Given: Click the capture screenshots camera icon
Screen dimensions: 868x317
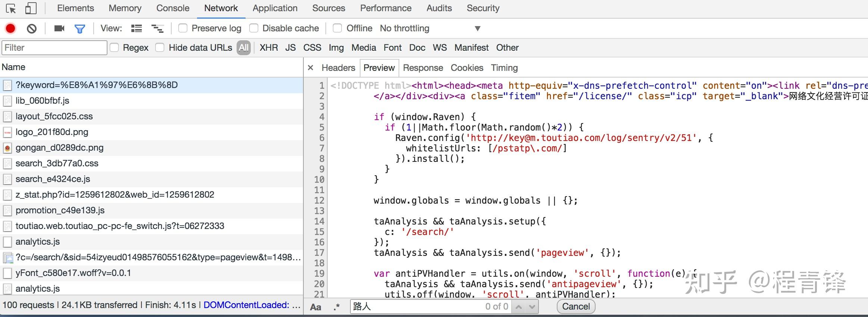Looking at the screenshot, I should [x=59, y=28].
